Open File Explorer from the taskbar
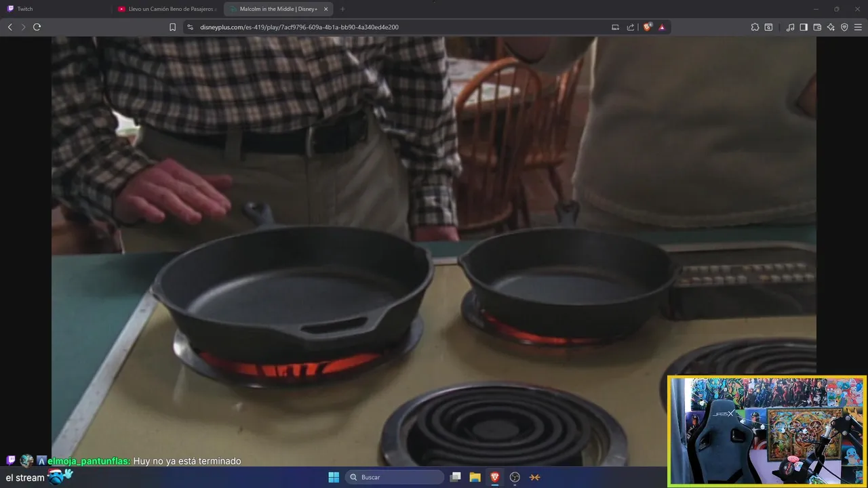Viewport: 868px width, 488px height. (x=475, y=477)
